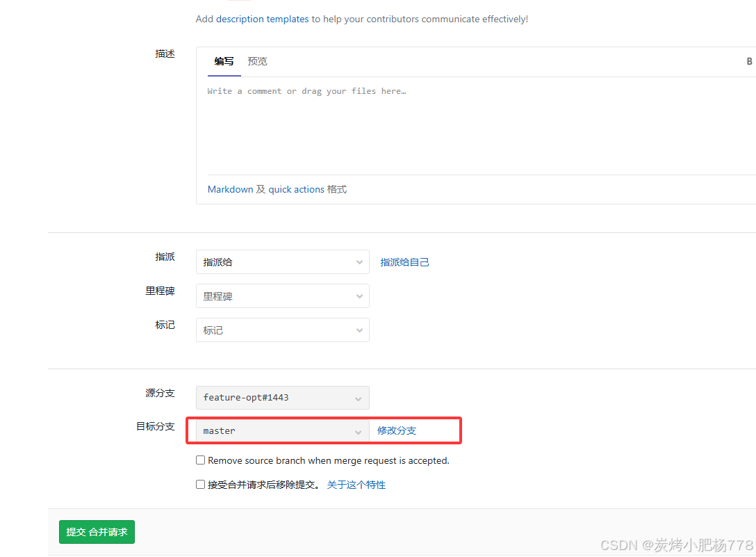Viewport: 756px width, 557px height.
Task: Expand the feature-opt#1443 source branch dropdown
Action: click(283, 398)
